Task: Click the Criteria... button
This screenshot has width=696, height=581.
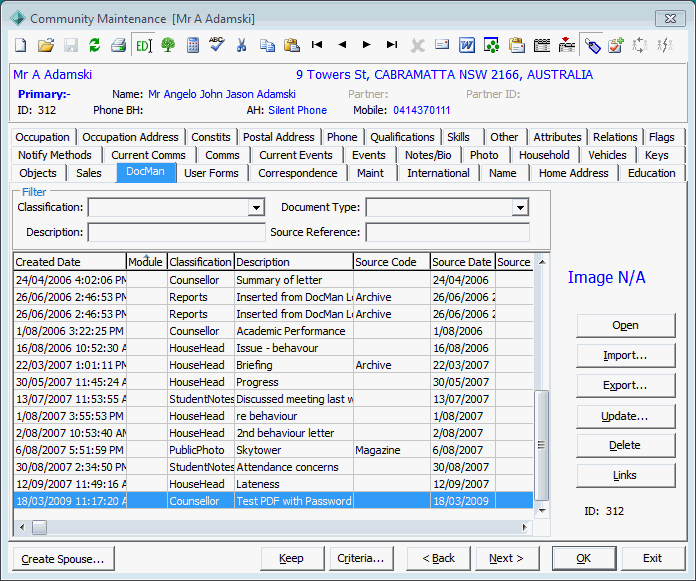Action: [x=361, y=558]
